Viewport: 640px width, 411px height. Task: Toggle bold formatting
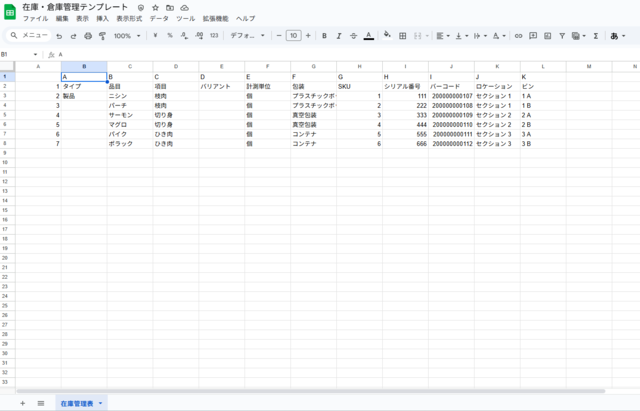point(324,36)
